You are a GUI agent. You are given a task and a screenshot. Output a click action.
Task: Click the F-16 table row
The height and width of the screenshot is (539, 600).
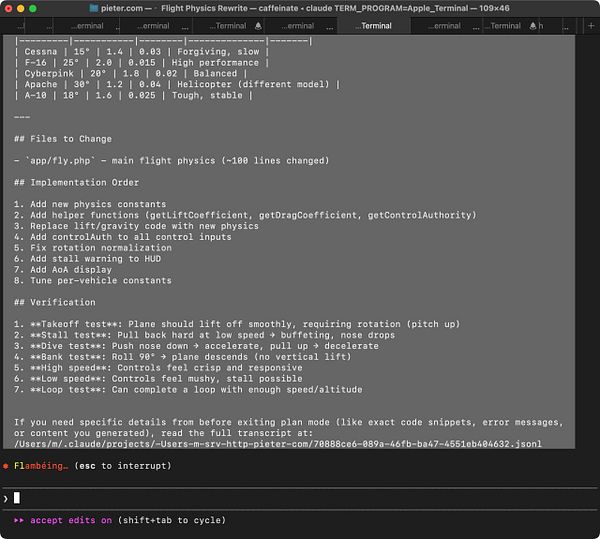tap(142, 63)
